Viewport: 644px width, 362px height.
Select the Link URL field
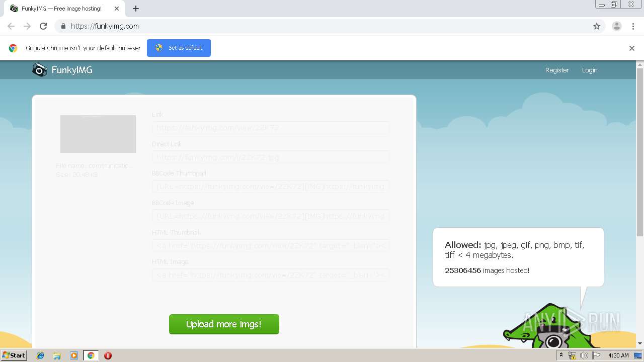pos(271,128)
